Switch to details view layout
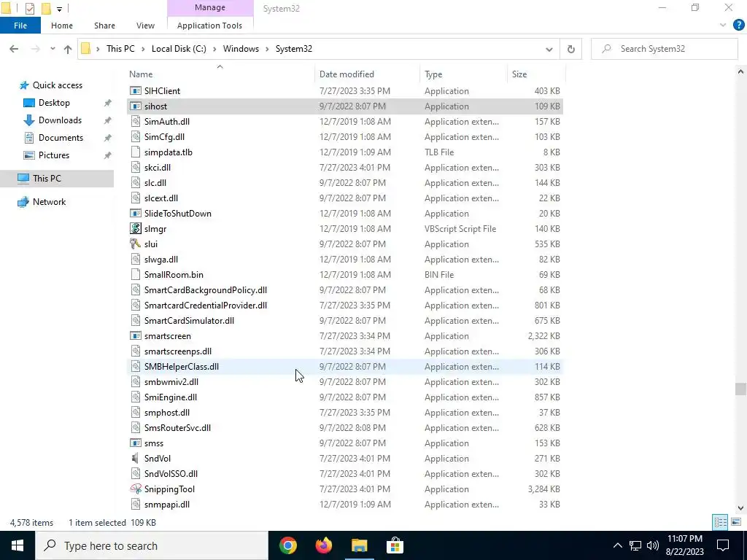Viewport: 747px width, 560px height. click(x=720, y=522)
